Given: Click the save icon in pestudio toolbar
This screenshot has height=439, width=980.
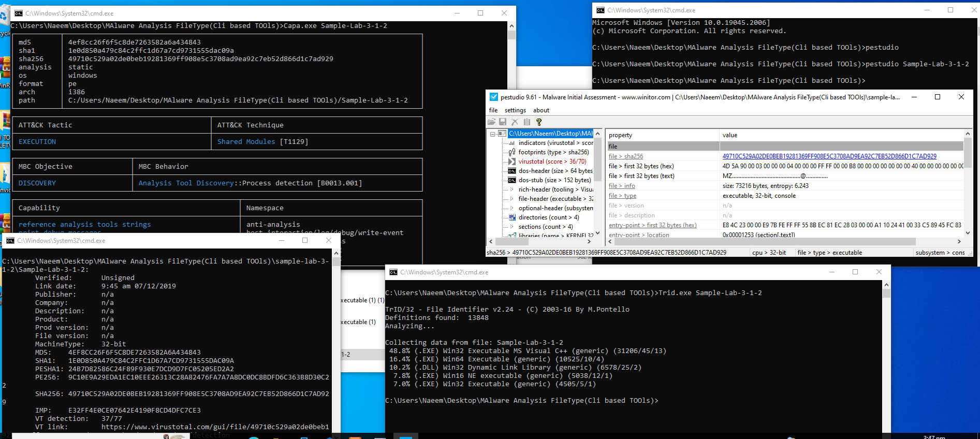Looking at the screenshot, I should tap(503, 122).
